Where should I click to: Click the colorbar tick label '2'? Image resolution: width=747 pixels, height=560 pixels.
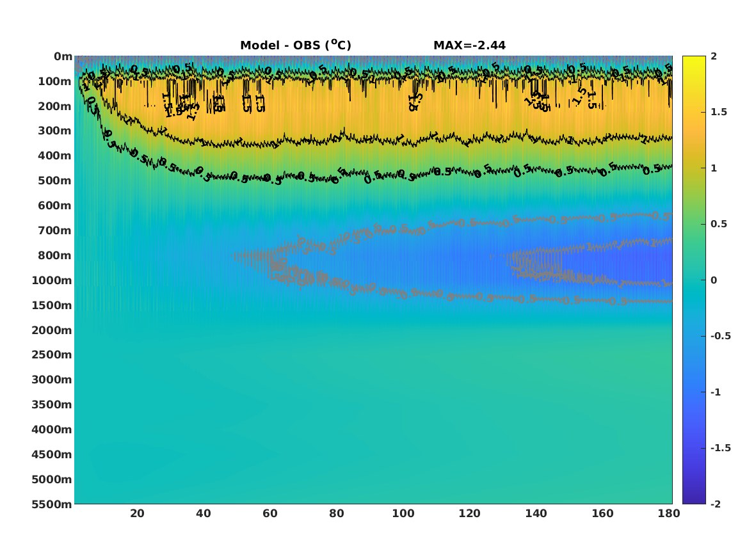(x=714, y=56)
